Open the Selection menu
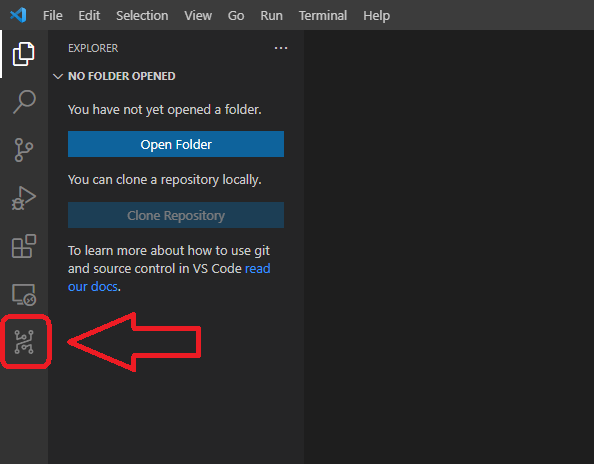Viewport: 594px width, 464px height. tap(142, 16)
